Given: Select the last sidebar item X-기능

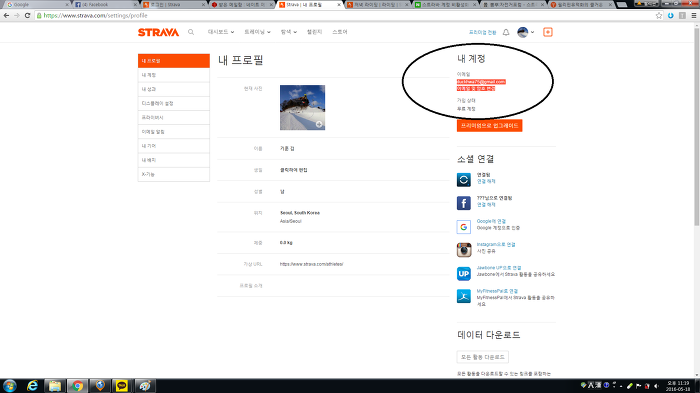Looking at the screenshot, I should point(174,174).
